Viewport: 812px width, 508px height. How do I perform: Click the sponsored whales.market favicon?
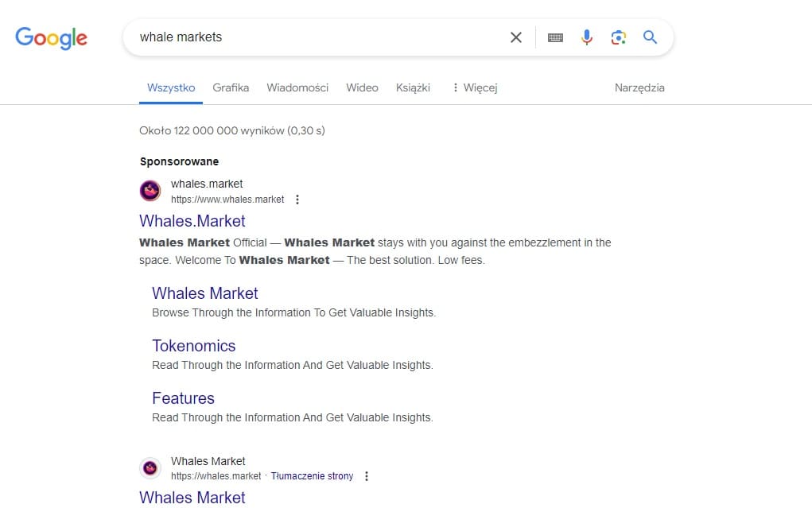click(150, 191)
